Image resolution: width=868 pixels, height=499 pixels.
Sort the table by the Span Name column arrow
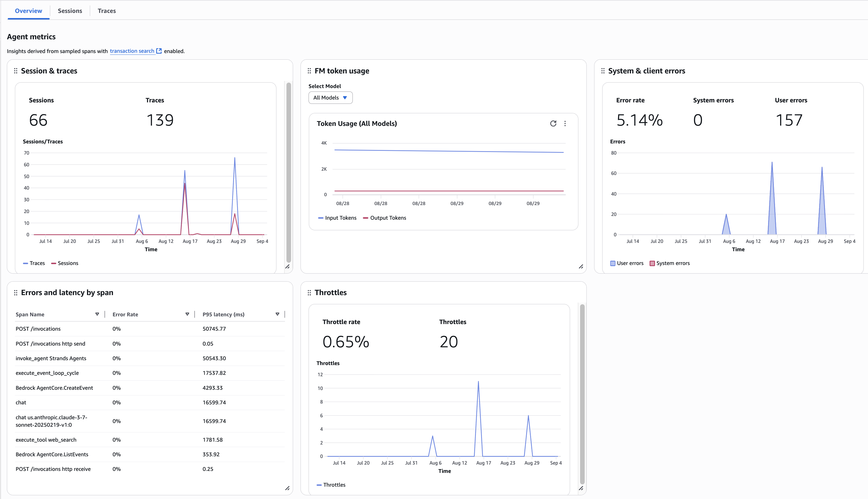point(97,314)
